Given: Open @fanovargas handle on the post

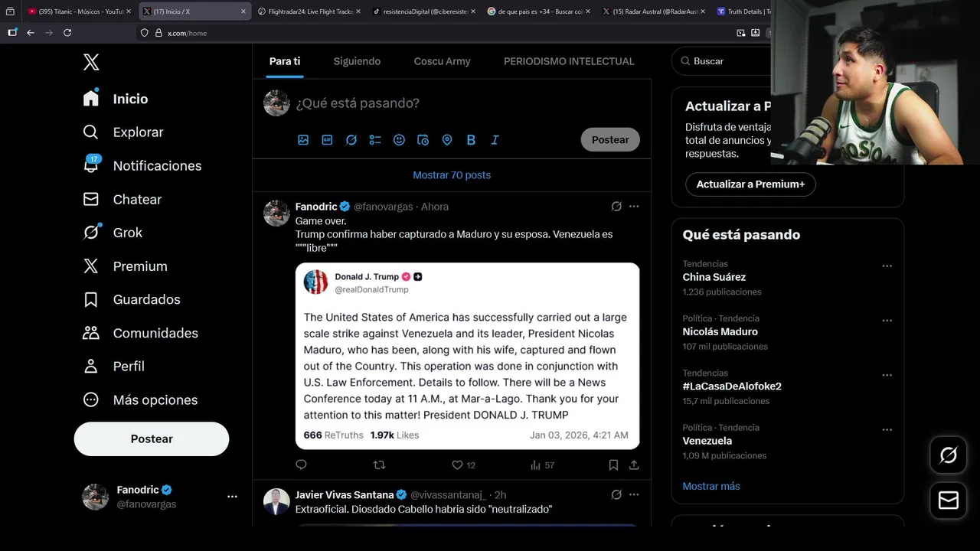Looking at the screenshot, I should click(384, 207).
